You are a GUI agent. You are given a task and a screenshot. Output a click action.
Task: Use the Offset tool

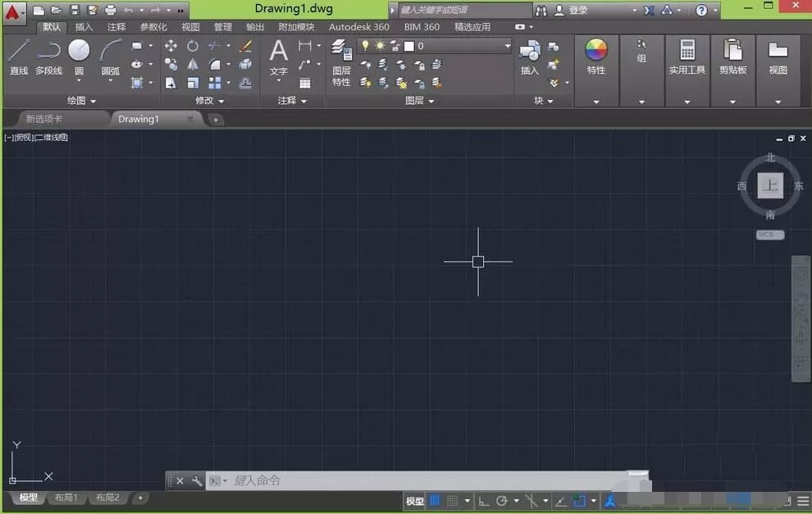tap(245, 83)
